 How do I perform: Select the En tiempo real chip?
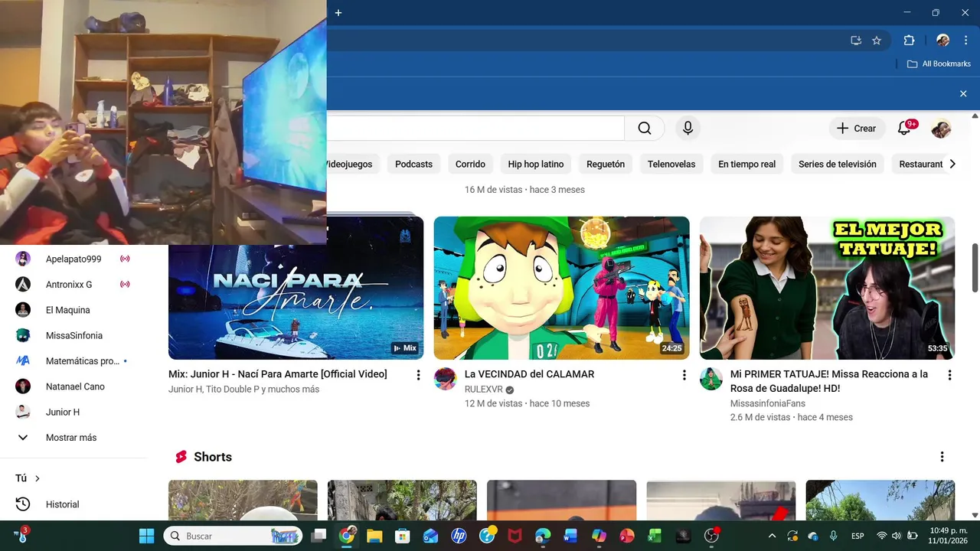746,164
